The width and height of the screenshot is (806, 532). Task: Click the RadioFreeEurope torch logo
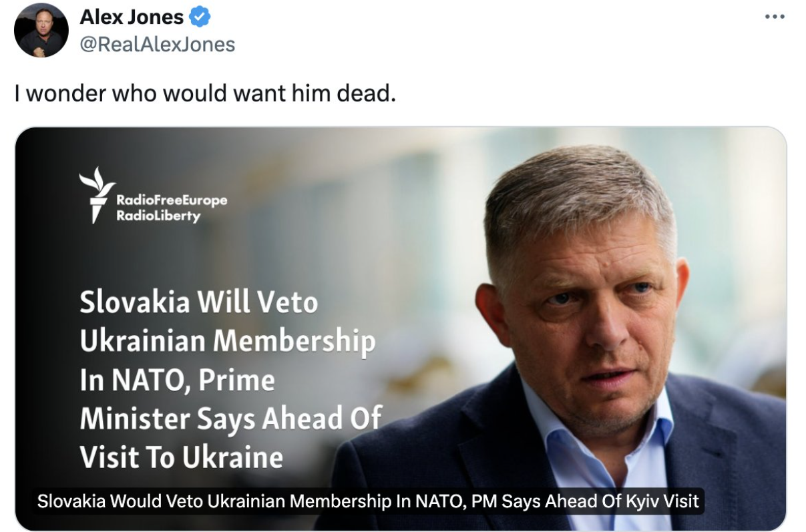[95, 194]
